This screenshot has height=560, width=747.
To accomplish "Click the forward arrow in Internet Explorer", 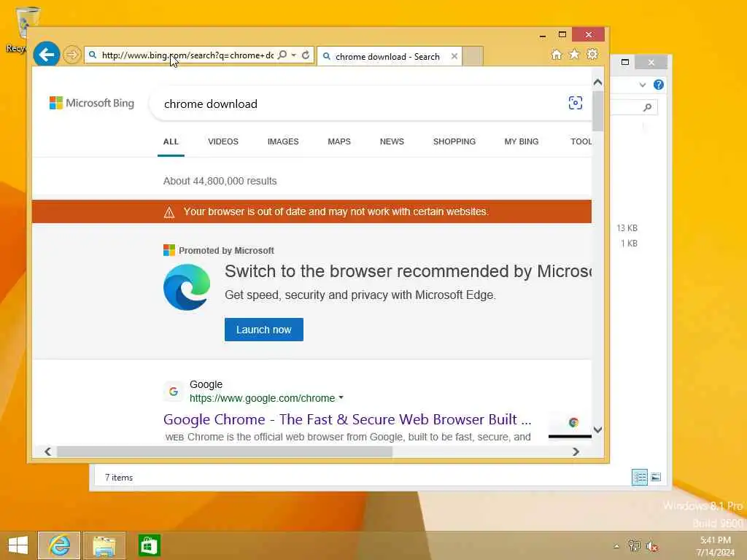I will click(x=72, y=55).
